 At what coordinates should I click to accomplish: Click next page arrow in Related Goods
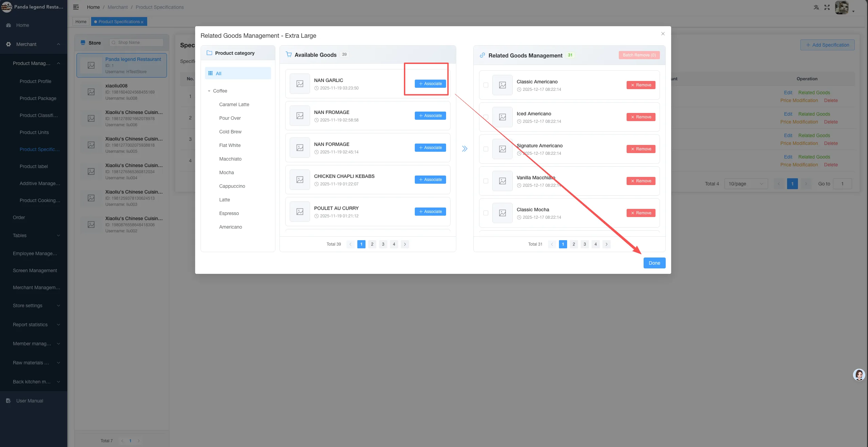tap(606, 244)
